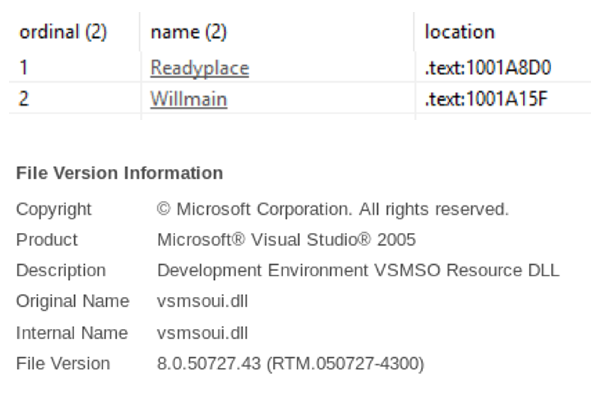This screenshot has height=408, width=600.
Task: Click the Original Name vsmsoui.dll value
Action: tap(202, 301)
